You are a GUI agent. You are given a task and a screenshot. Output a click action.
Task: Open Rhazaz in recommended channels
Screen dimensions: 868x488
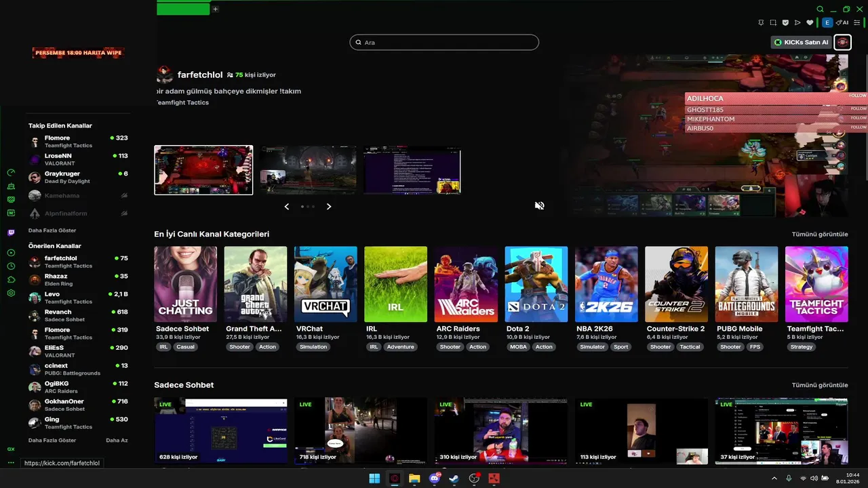[78, 280]
